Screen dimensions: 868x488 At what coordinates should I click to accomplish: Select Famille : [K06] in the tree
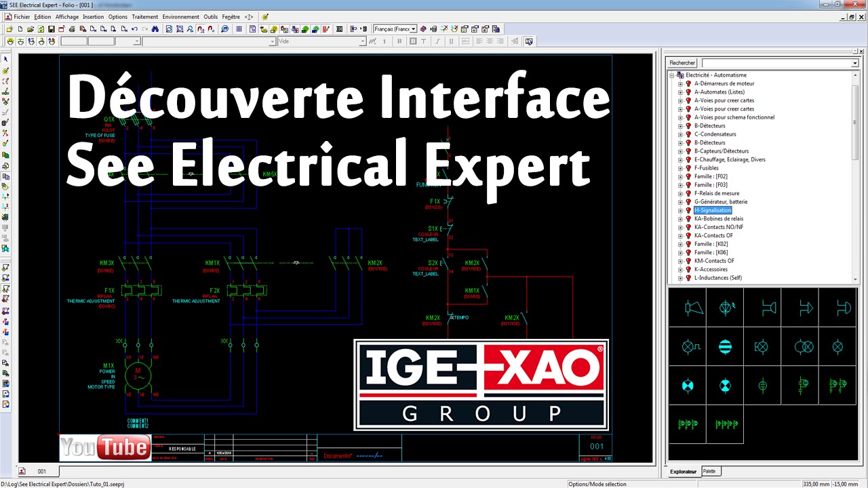click(711, 252)
